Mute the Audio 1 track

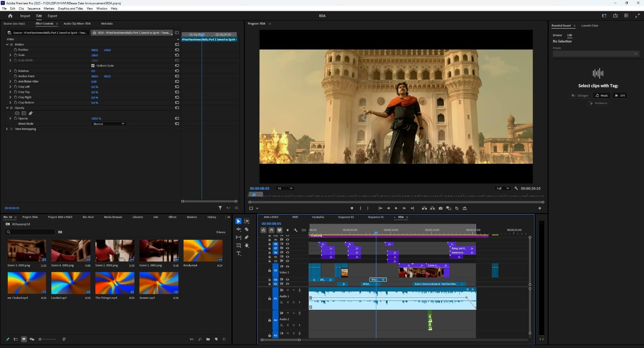coord(287,290)
